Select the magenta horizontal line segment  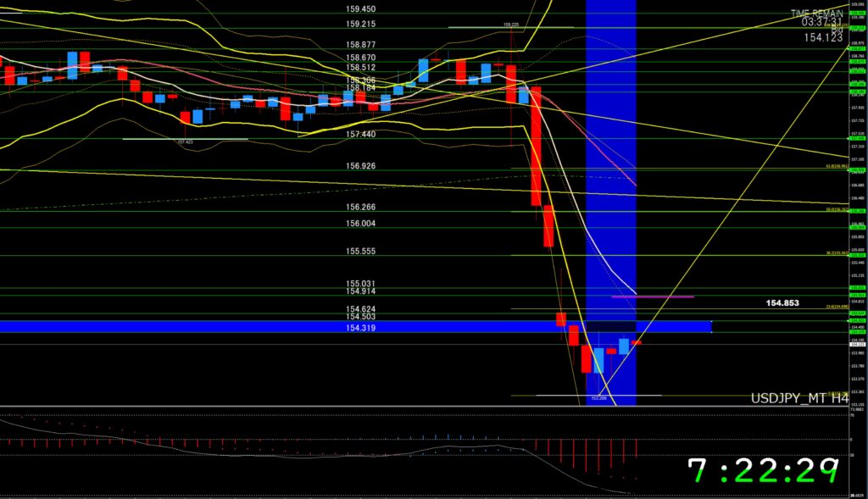(x=652, y=297)
